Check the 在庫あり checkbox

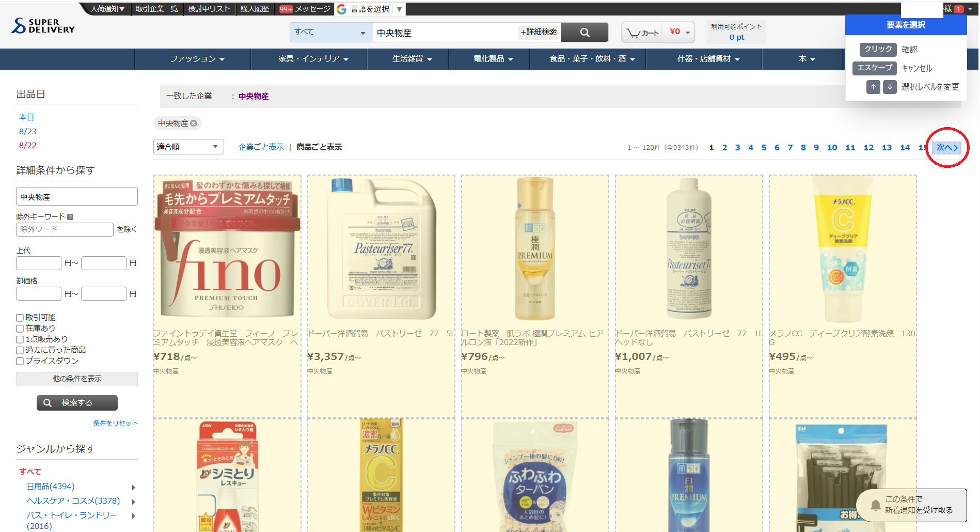click(x=20, y=328)
